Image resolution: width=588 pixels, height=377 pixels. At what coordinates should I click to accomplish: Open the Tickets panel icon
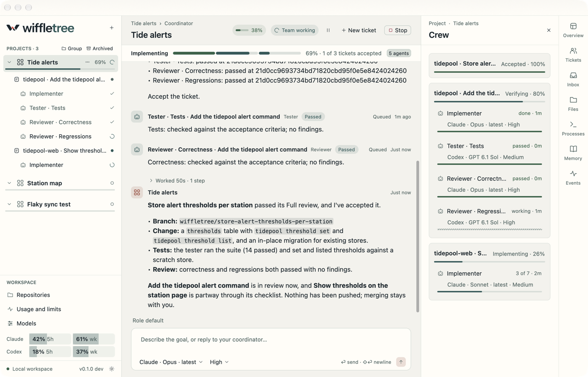(x=573, y=55)
